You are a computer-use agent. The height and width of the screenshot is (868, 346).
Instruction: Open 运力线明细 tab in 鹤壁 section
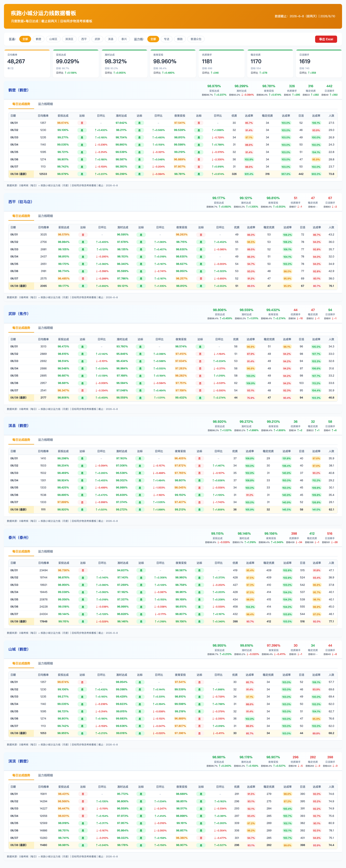click(x=45, y=104)
